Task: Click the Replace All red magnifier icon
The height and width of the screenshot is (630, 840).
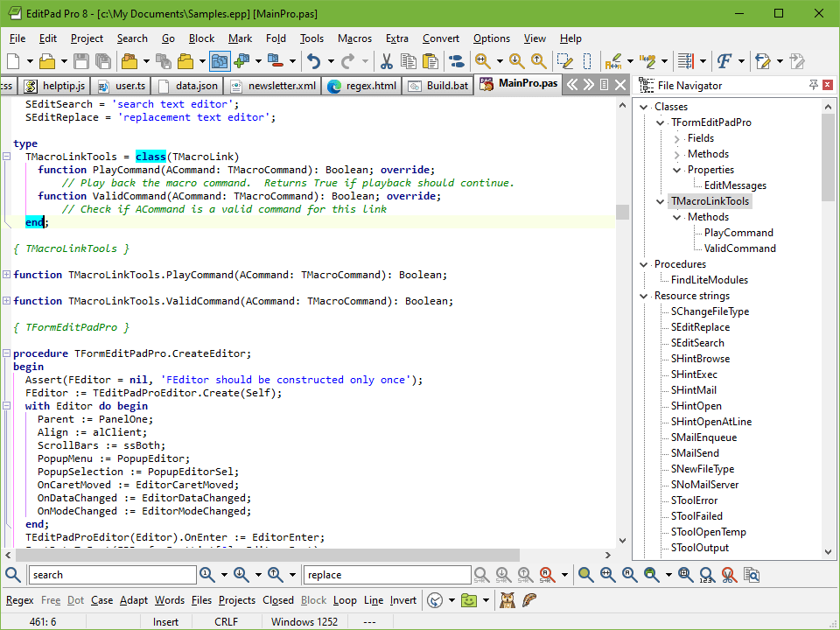Action: pos(546,575)
